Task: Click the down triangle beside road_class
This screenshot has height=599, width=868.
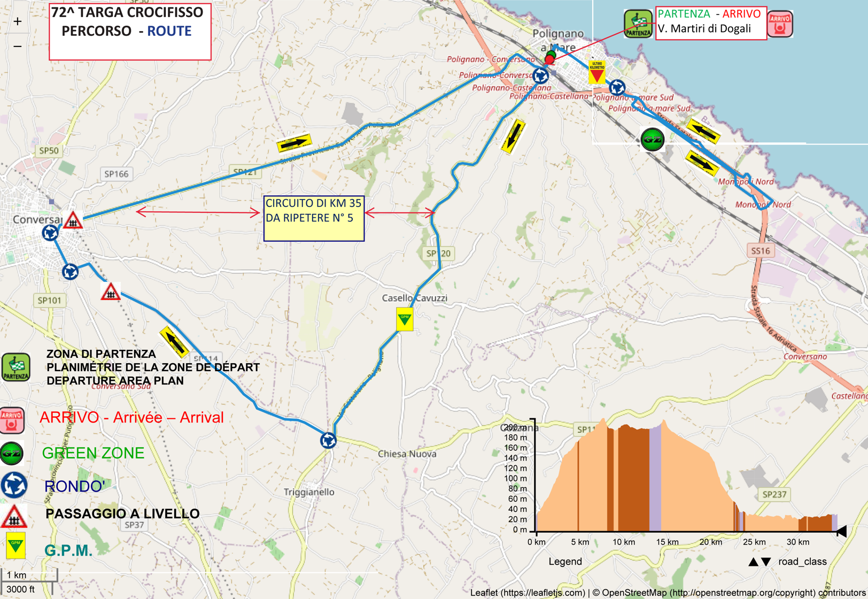Action: [766, 562]
